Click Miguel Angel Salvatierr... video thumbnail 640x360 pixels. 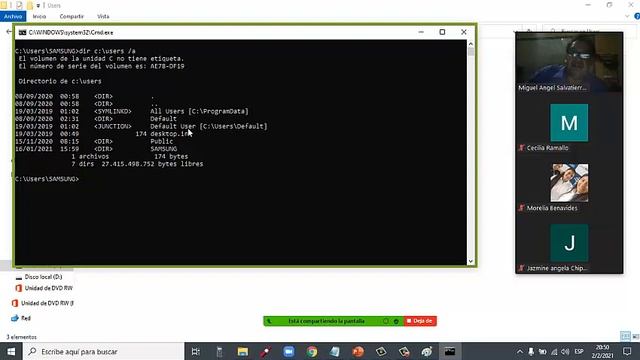tap(569, 62)
